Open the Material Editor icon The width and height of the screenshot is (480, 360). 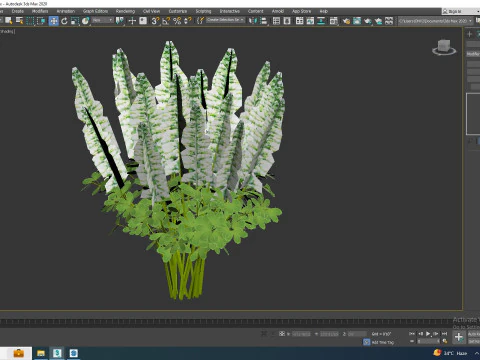[334, 21]
